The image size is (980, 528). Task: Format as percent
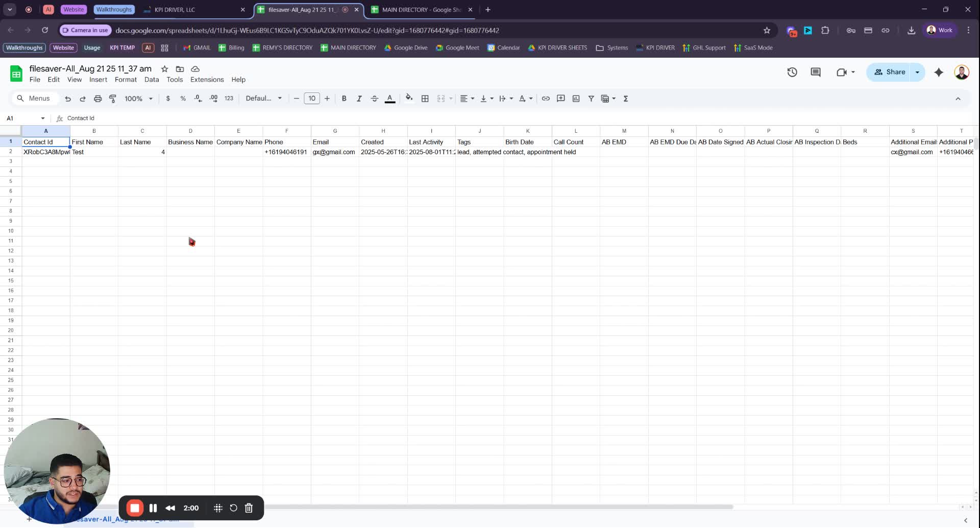tap(183, 99)
